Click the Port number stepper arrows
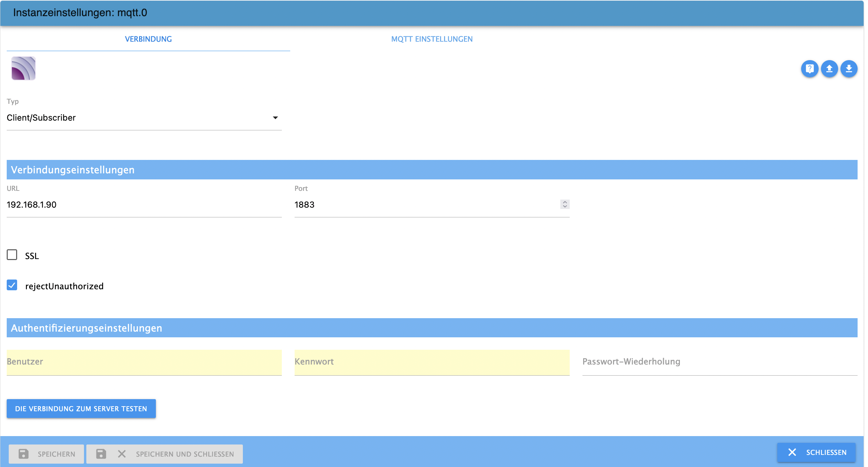This screenshot has height=467, width=868. [x=565, y=204]
